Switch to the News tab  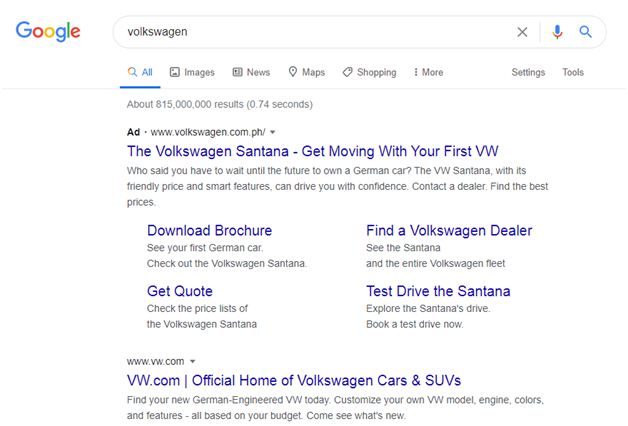[251, 73]
